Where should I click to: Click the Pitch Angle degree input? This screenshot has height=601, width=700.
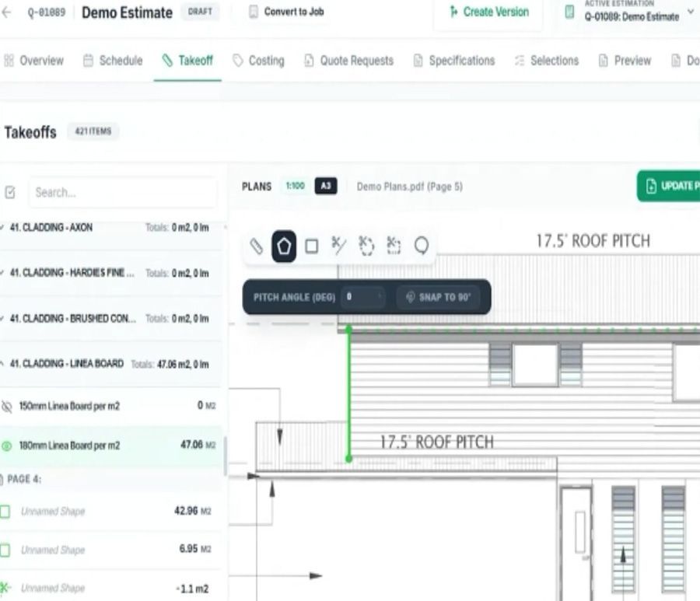point(362,297)
